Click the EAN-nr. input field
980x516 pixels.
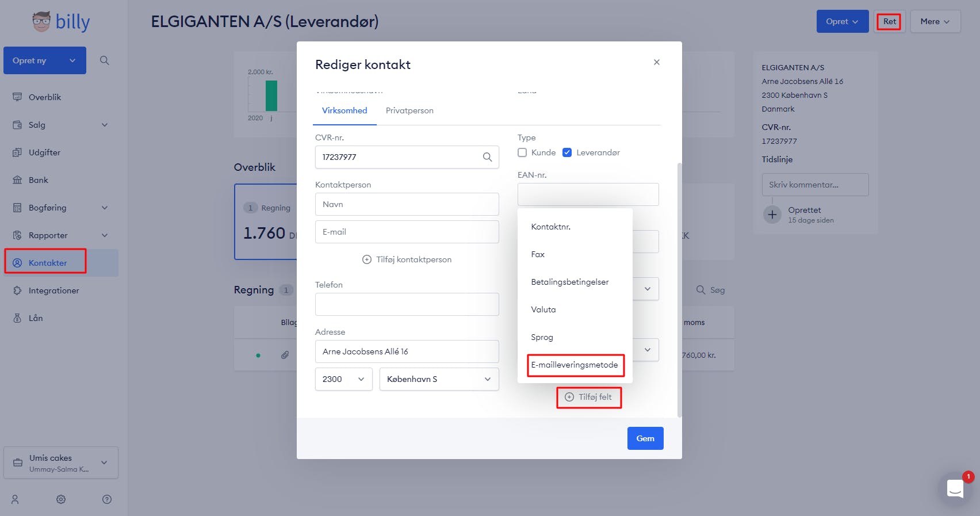[x=588, y=194]
